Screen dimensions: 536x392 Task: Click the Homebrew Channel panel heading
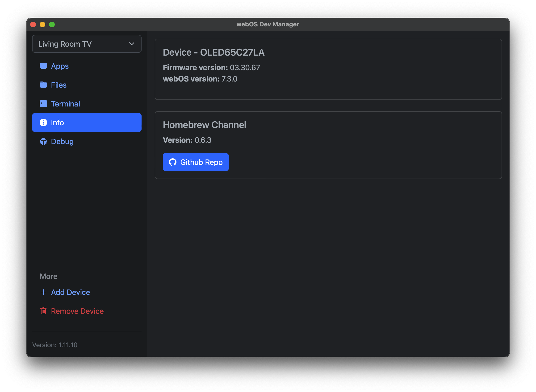click(x=204, y=125)
